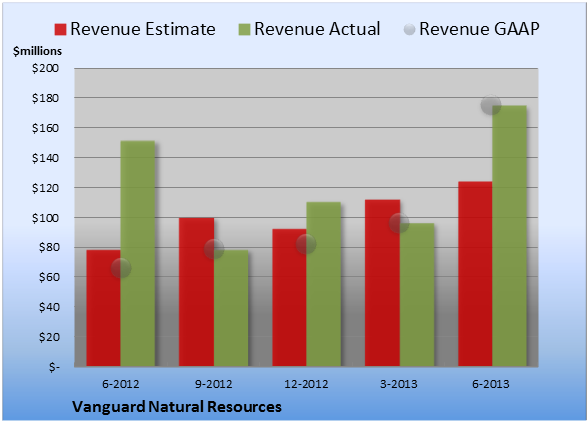Click the '$-' zero axis label
Screen dimensions: 588x422
tap(54, 367)
